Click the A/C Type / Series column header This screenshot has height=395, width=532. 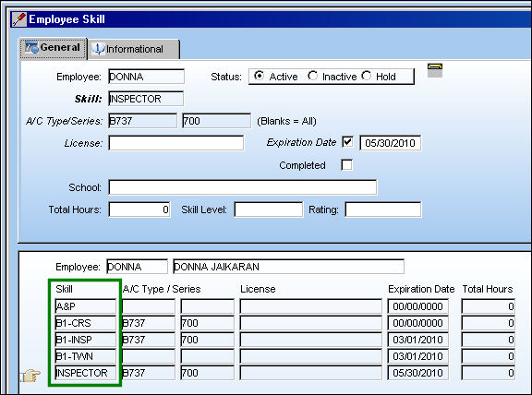[162, 289]
